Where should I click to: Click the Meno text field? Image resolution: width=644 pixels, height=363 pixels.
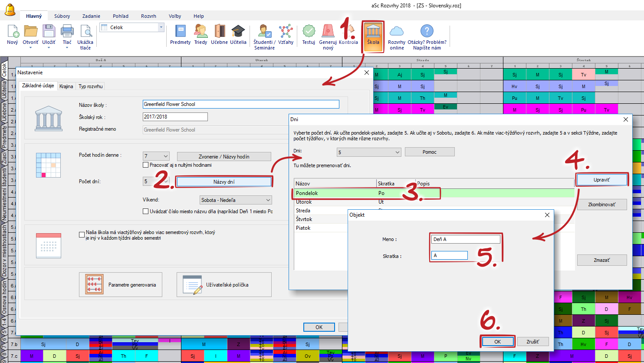pos(466,239)
